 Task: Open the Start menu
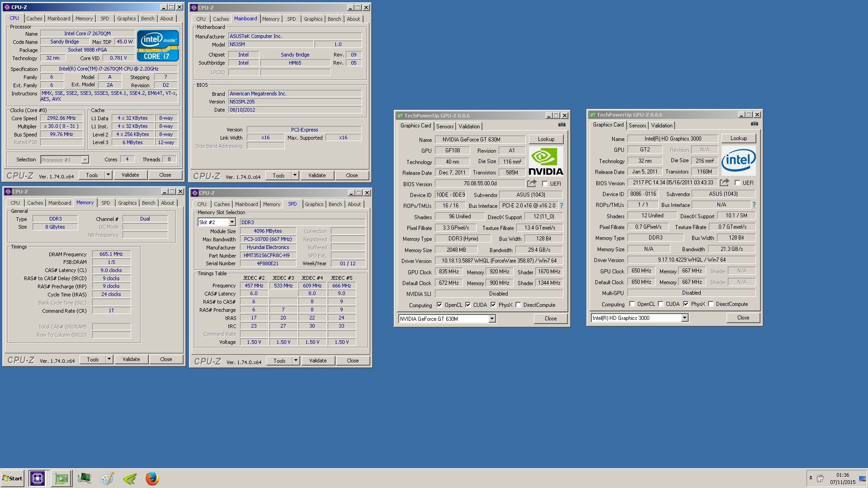(12, 478)
